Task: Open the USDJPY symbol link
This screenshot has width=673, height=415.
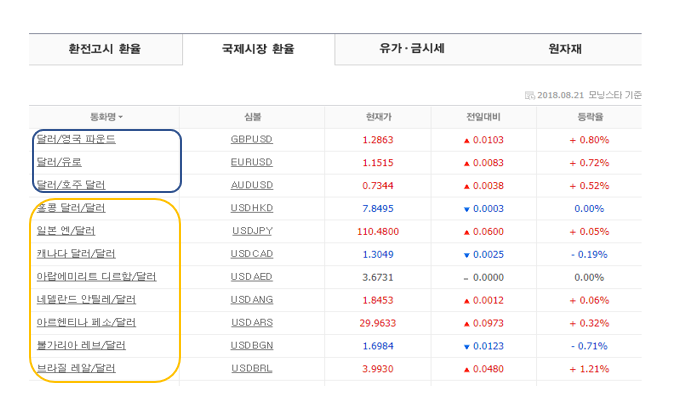Action: pyautogui.click(x=251, y=231)
